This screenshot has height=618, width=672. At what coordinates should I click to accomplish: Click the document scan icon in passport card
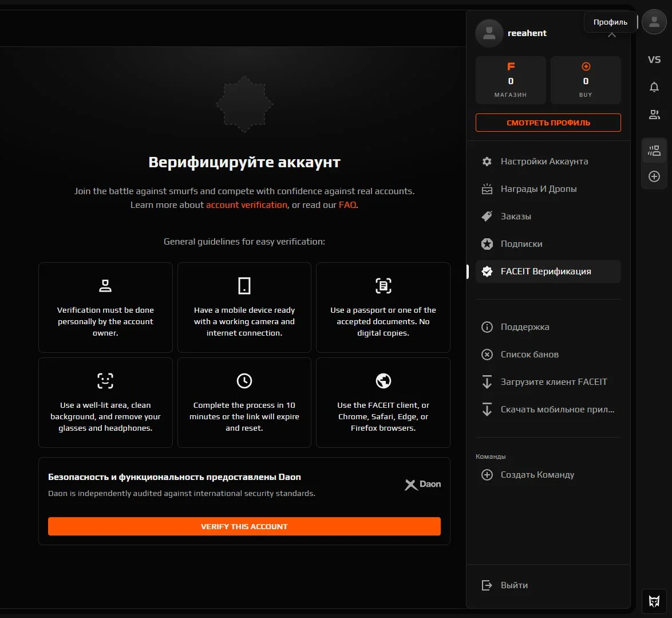pos(383,286)
